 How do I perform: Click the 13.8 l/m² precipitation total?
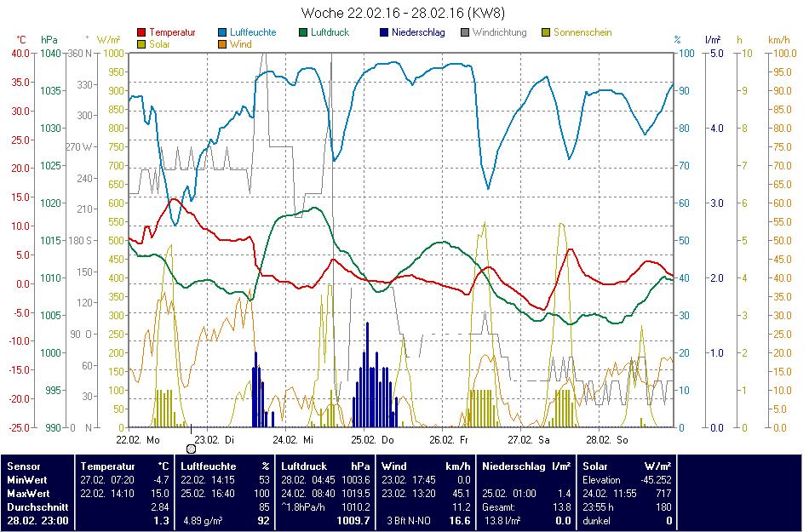(x=502, y=521)
